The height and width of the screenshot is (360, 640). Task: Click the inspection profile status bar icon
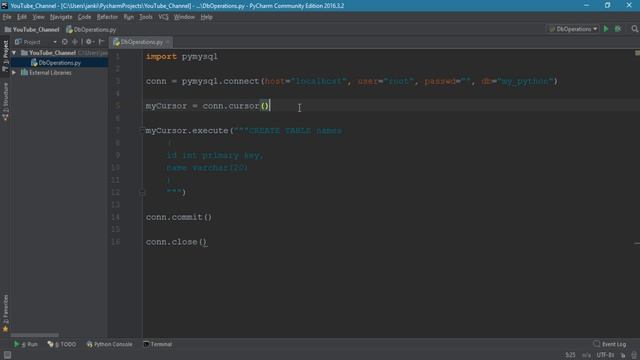(633, 355)
